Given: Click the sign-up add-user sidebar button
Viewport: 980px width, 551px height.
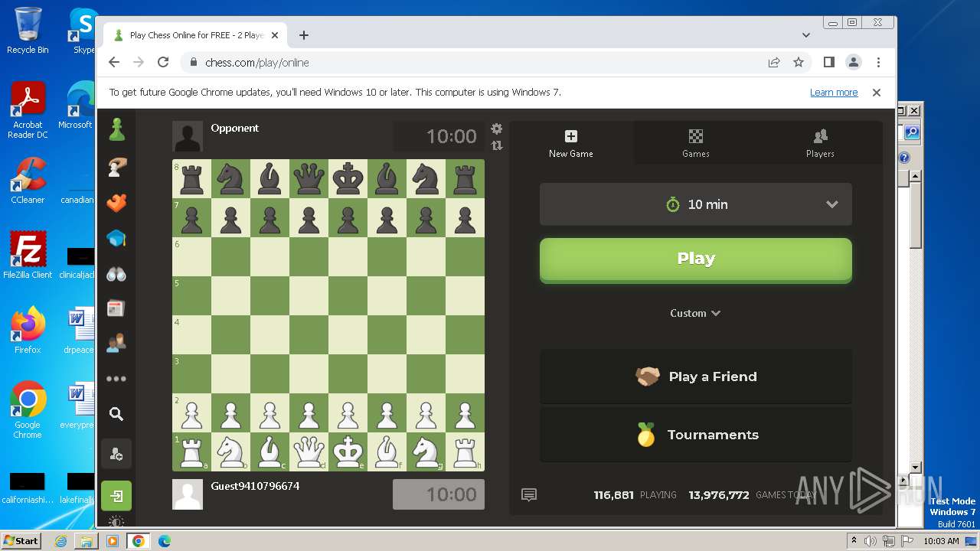Looking at the screenshot, I should point(116,455).
